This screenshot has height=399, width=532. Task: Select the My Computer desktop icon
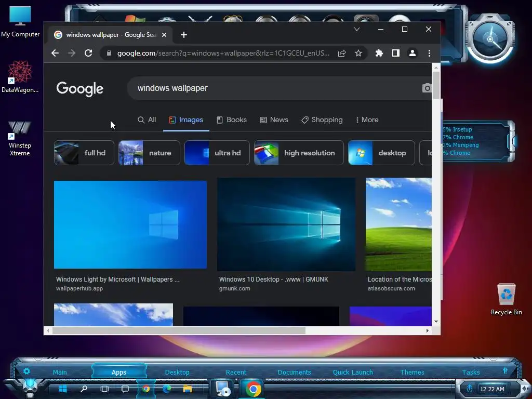pos(20,22)
